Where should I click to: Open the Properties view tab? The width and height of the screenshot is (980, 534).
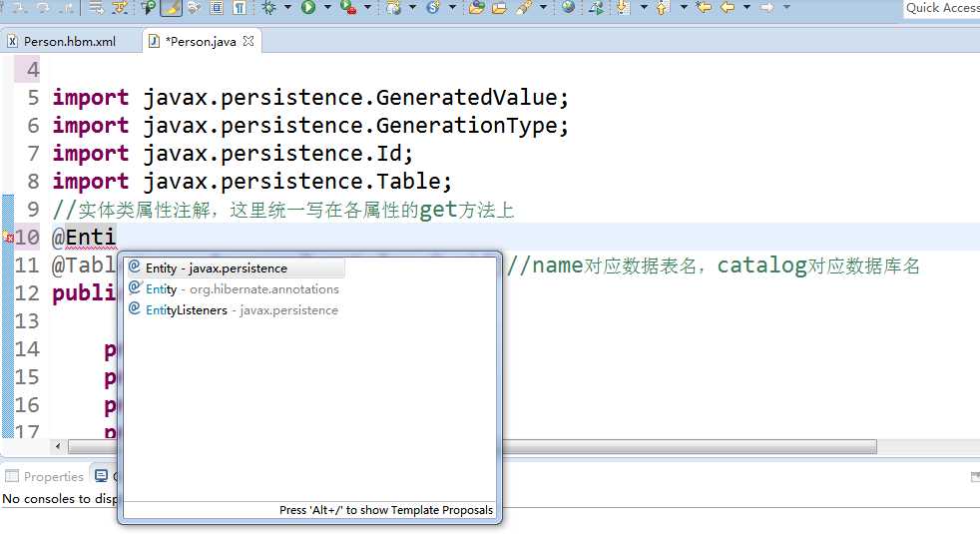click(44, 476)
